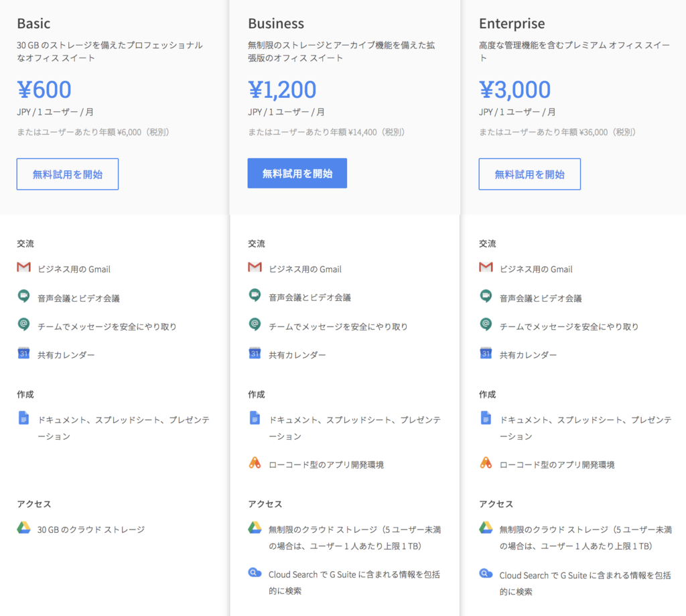Click 'チームでメッセージを安全にやり取り' in Enterprise plan
Image resolution: width=686 pixels, height=616 pixels.
coord(569,326)
